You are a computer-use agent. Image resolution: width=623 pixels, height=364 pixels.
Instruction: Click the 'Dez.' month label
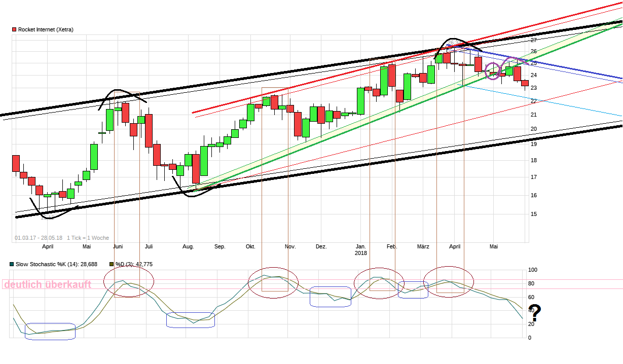(321, 247)
